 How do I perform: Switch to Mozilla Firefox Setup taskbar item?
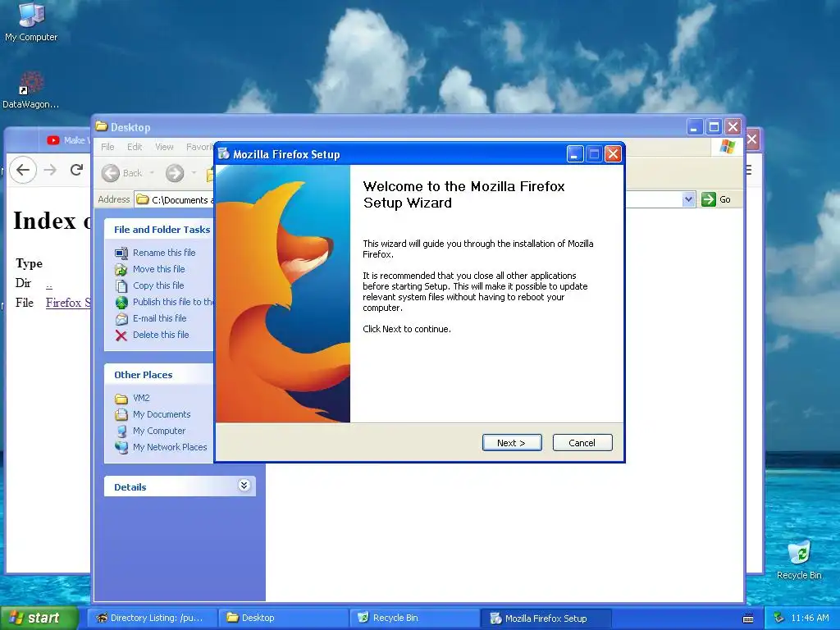[x=546, y=619]
